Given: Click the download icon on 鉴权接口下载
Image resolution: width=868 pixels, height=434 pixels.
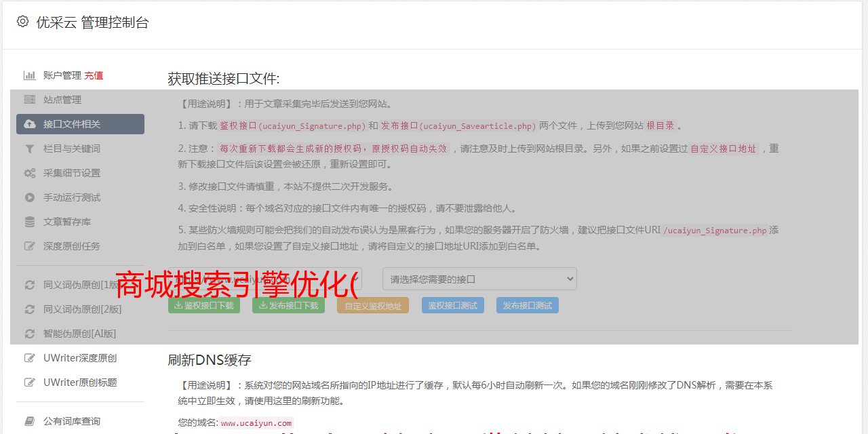Looking at the screenshot, I should click(178, 305).
